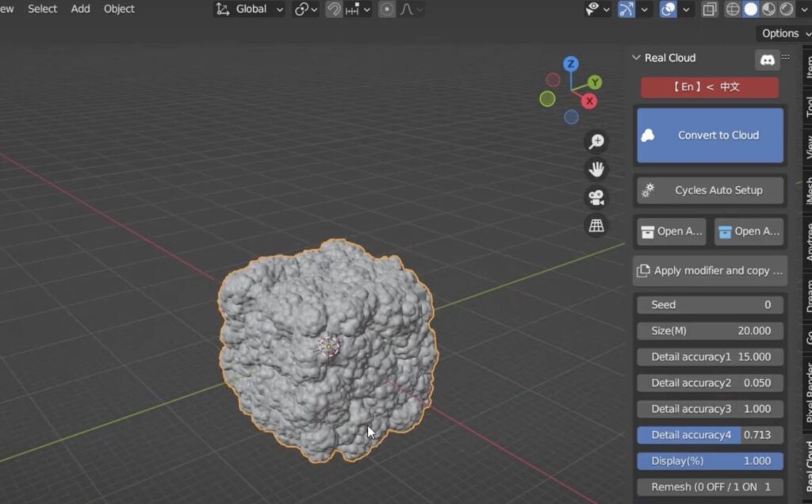Open the gizmo options dropdown arrow

point(644,10)
